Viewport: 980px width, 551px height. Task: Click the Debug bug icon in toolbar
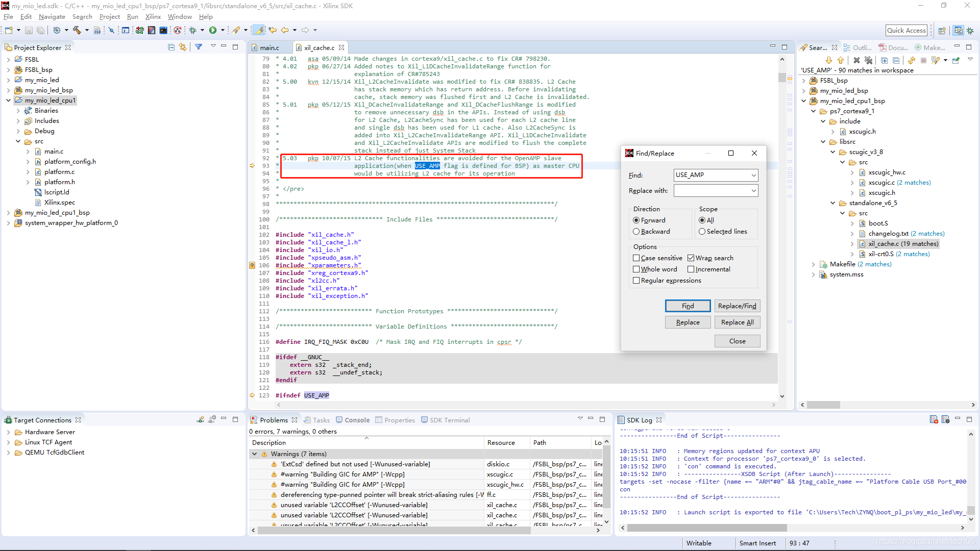tap(193, 31)
